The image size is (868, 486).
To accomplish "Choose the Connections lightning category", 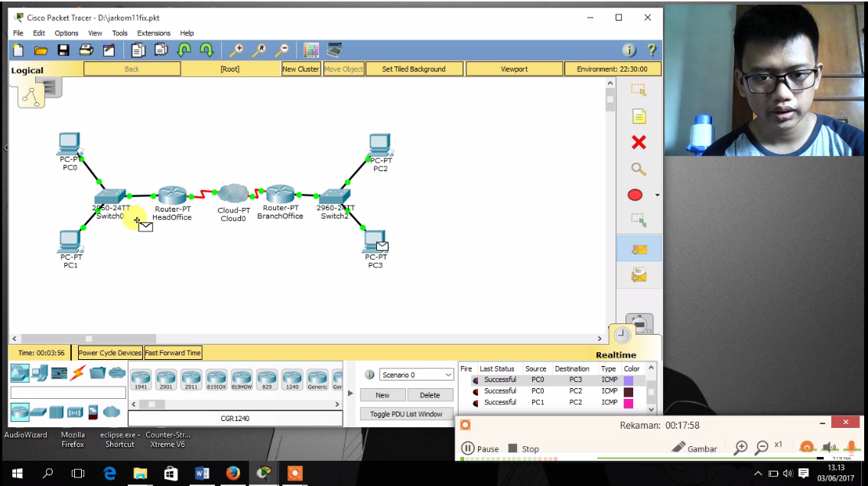I will 78,373.
